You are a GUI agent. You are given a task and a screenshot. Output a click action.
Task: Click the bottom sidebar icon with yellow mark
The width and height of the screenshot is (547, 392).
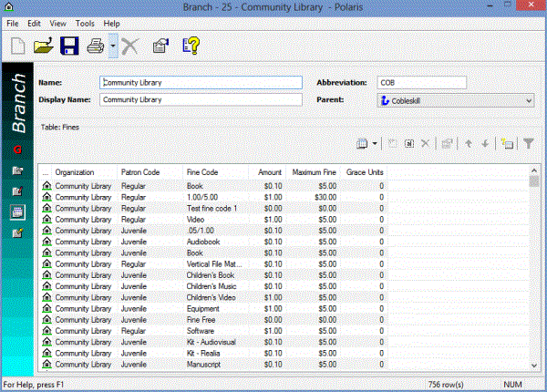(17, 233)
